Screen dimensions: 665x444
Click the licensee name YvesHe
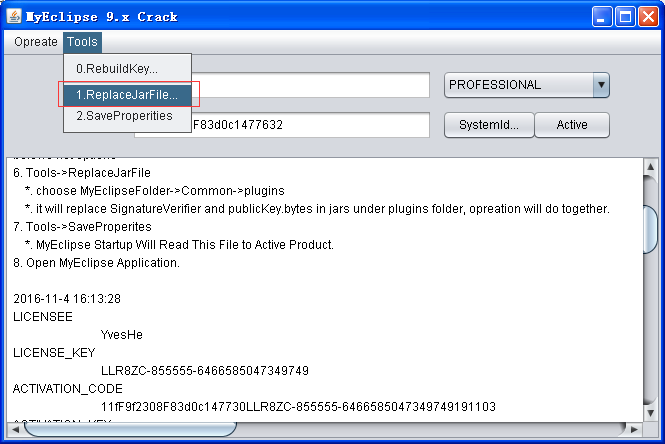122,335
